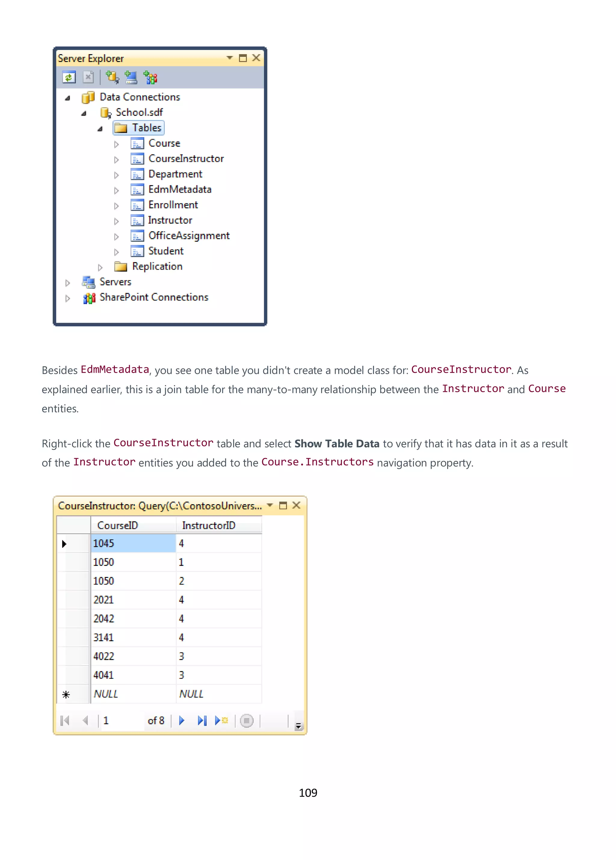Open Server Explorer window position dropdown arrow
The height and width of the screenshot is (860, 616).
coord(229,58)
